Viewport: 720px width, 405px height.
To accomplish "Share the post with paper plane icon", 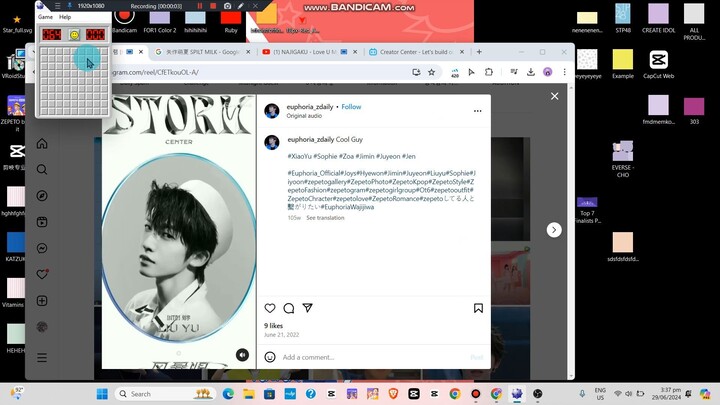I will (x=308, y=308).
